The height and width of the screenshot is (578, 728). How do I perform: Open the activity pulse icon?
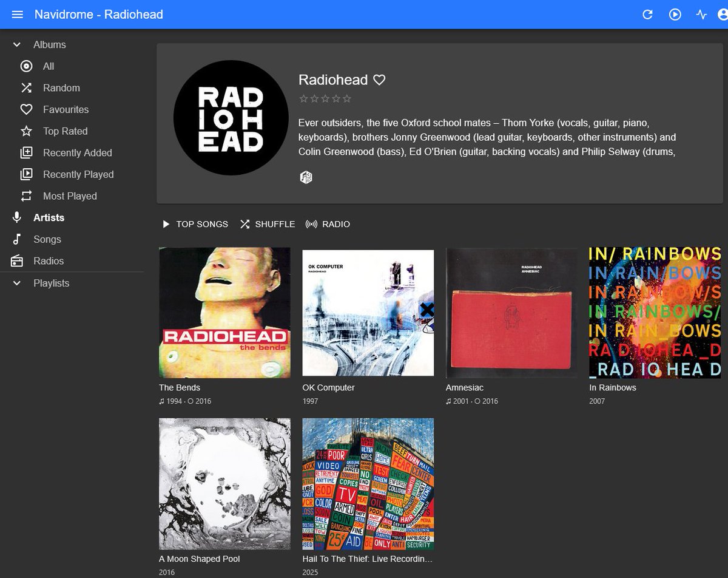tap(702, 14)
